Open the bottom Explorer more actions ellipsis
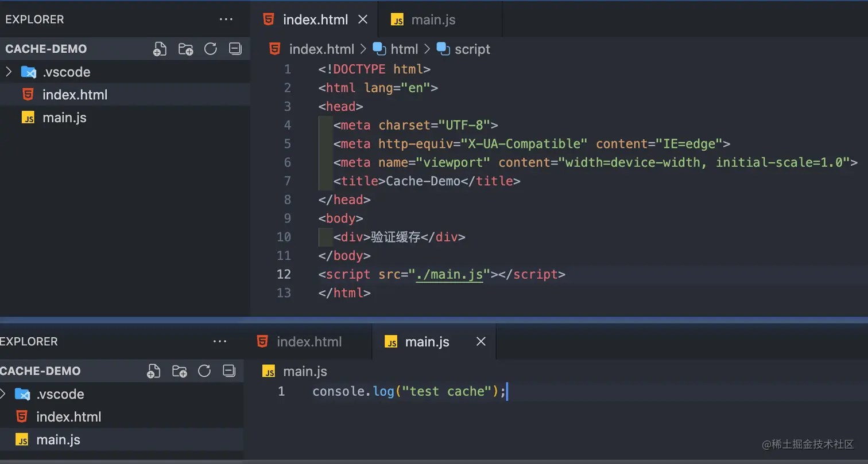This screenshot has height=464, width=868. pyautogui.click(x=220, y=341)
